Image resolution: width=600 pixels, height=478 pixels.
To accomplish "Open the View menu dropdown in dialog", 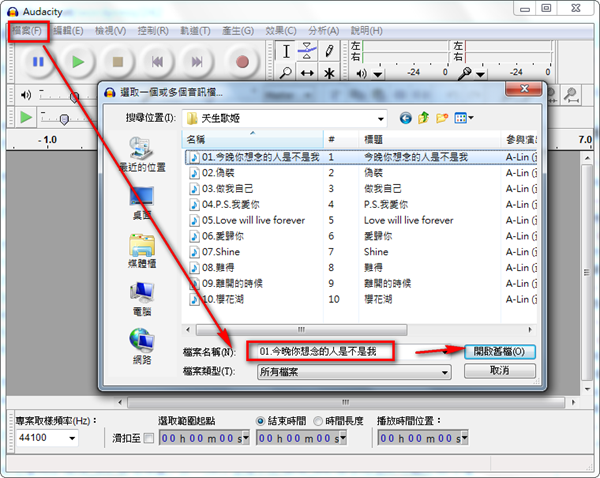I will (464, 118).
